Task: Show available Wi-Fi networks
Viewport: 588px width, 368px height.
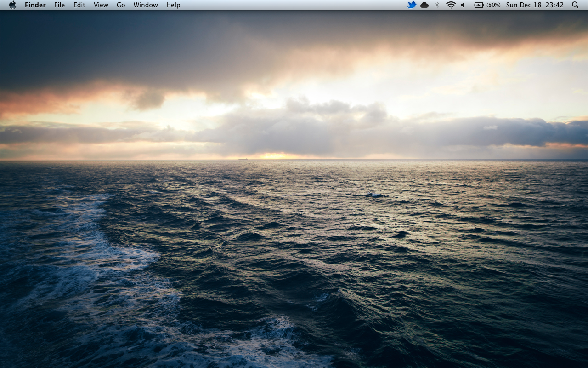Action: pyautogui.click(x=451, y=5)
